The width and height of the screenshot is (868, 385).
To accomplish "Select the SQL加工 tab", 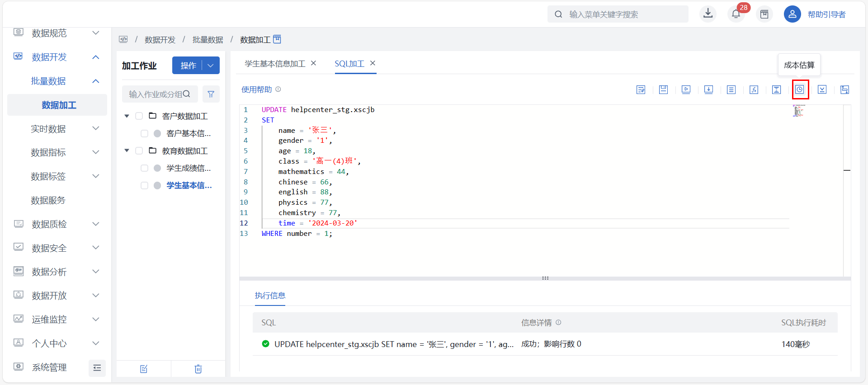I will pos(349,64).
